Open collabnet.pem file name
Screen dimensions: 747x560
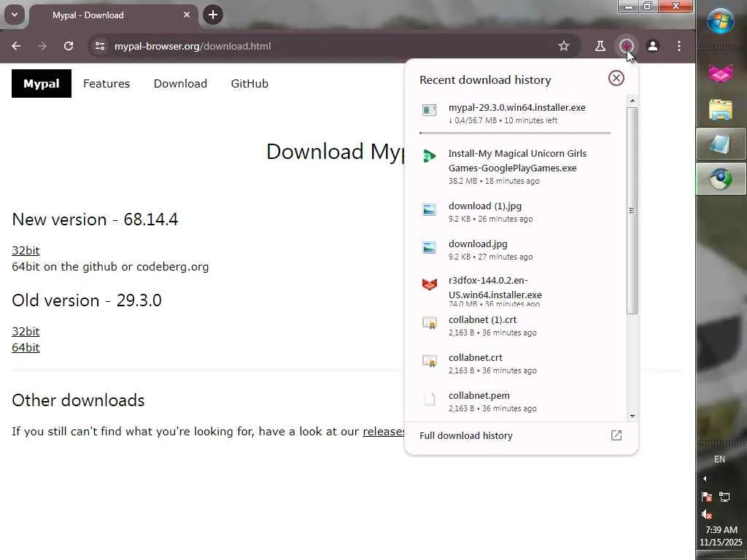[x=479, y=396]
